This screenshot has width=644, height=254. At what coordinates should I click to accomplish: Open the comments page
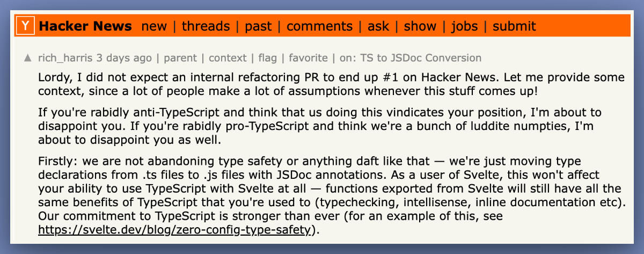pyautogui.click(x=319, y=26)
